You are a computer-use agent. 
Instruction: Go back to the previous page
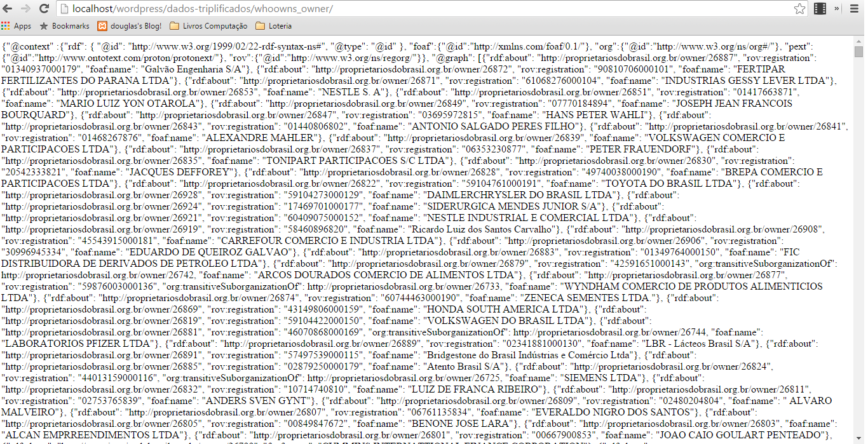pos(8,9)
